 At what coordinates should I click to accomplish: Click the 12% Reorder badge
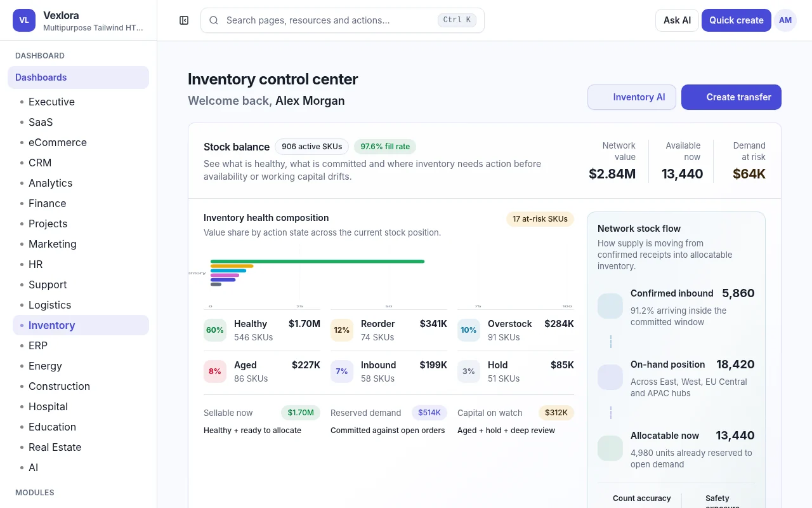(342, 330)
